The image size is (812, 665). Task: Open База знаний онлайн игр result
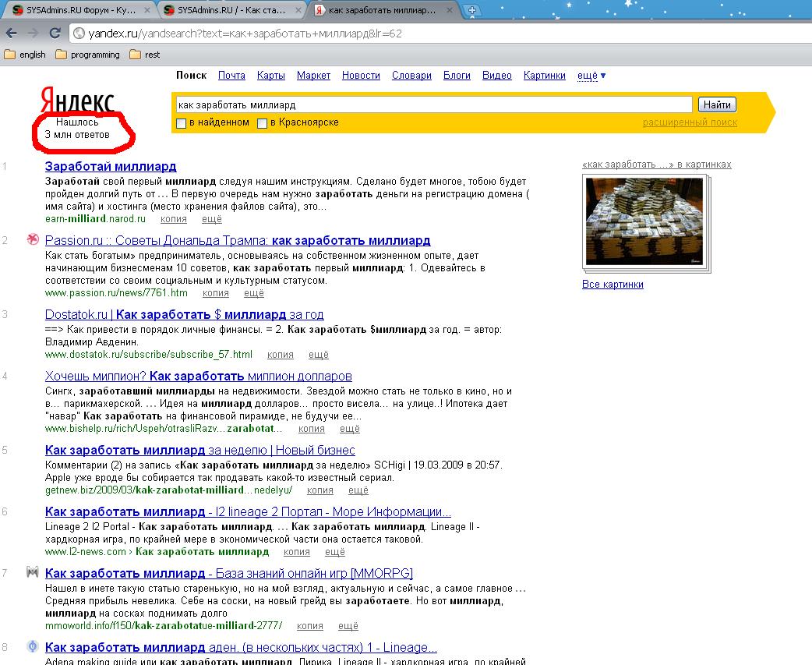pyautogui.click(x=229, y=573)
